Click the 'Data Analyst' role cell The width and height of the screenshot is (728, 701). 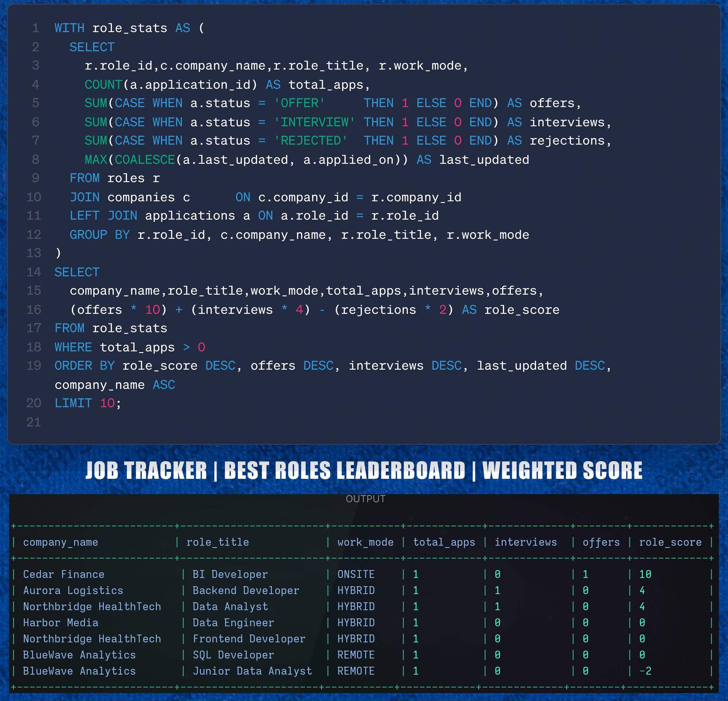click(230, 607)
